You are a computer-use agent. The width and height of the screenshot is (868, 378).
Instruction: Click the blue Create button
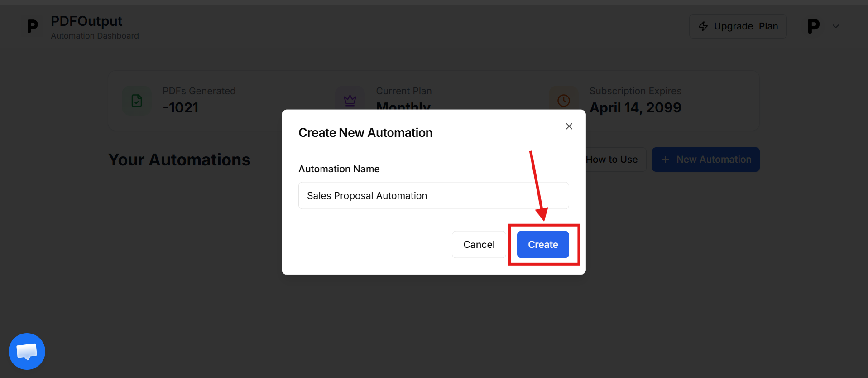(x=543, y=245)
